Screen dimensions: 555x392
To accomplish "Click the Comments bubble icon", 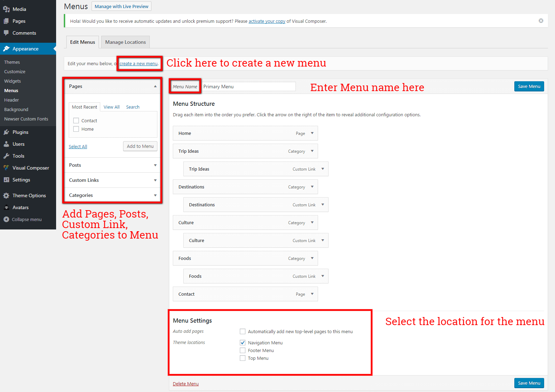I will click(x=6, y=33).
